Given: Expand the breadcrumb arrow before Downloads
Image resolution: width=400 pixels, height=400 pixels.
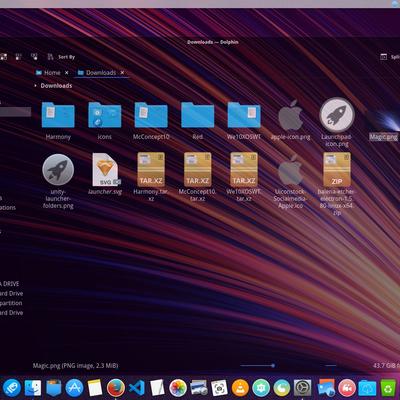Looking at the screenshot, I should (35, 86).
